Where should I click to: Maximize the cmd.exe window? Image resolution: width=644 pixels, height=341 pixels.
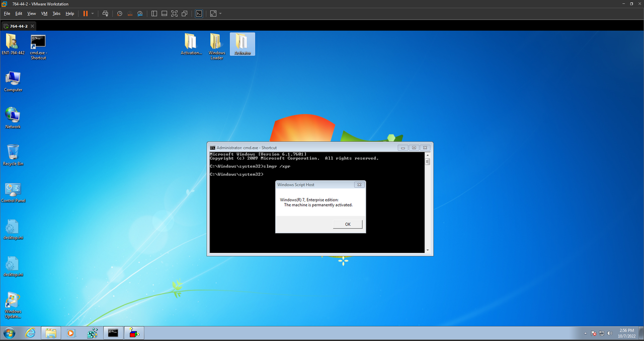tap(414, 148)
